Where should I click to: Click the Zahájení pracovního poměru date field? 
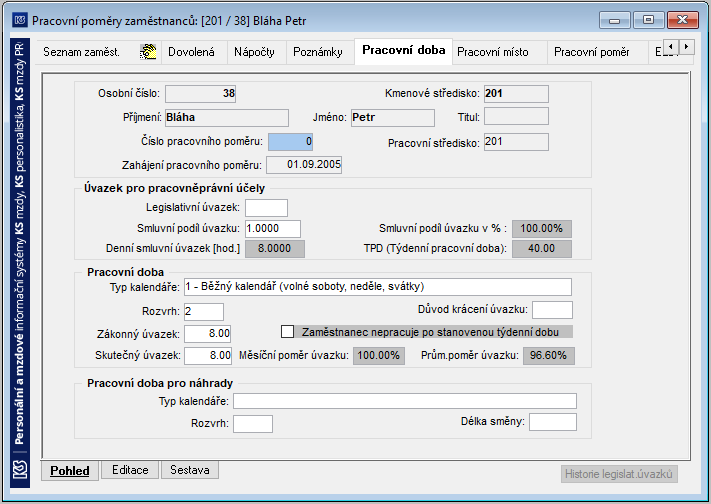click(304, 165)
